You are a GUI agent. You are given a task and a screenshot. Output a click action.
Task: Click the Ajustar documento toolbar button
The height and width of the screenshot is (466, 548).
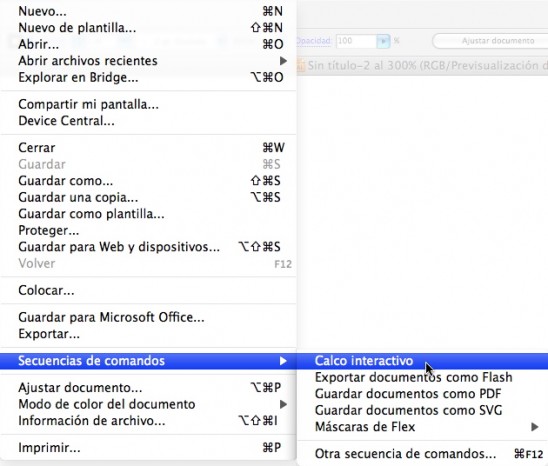(x=490, y=41)
